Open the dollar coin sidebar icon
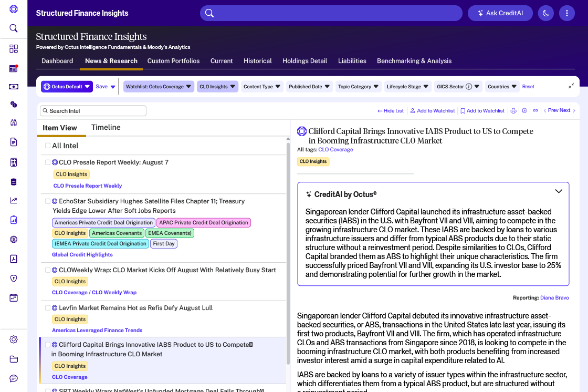 tap(14, 239)
